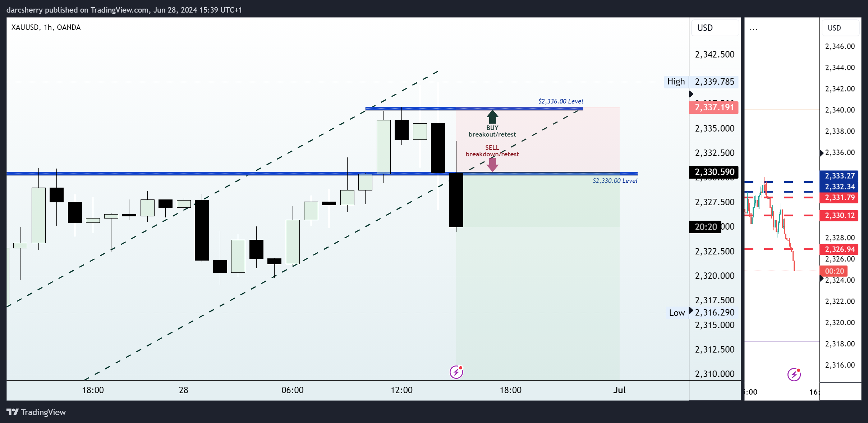The image size is (868, 423).
Task: Click the 12:00 time axis label
Action: click(401, 390)
